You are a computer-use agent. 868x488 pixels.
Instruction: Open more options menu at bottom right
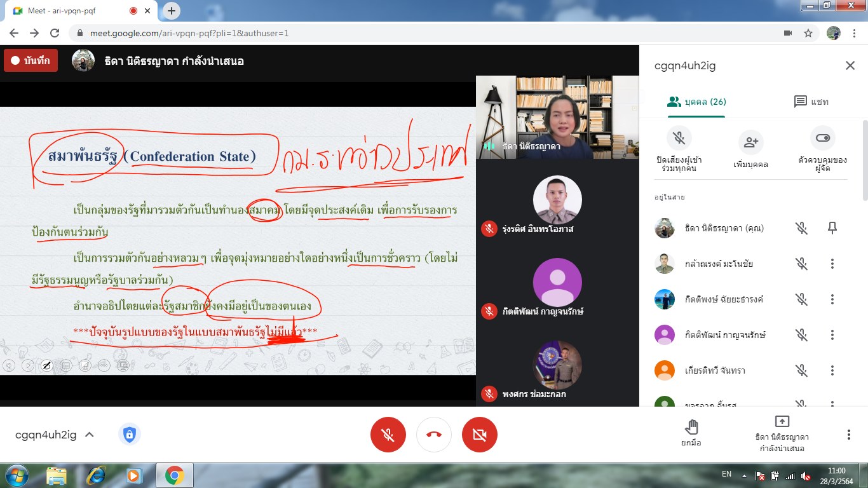tap(848, 435)
